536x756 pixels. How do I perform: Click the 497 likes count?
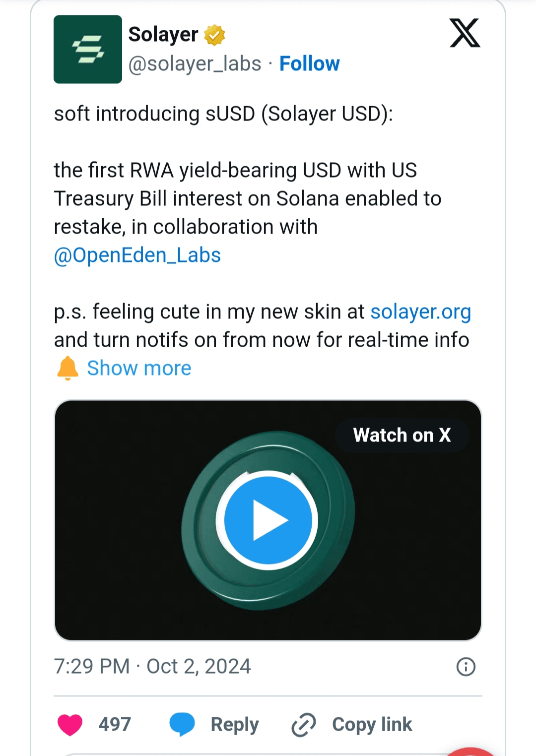click(x=115, y=724)
